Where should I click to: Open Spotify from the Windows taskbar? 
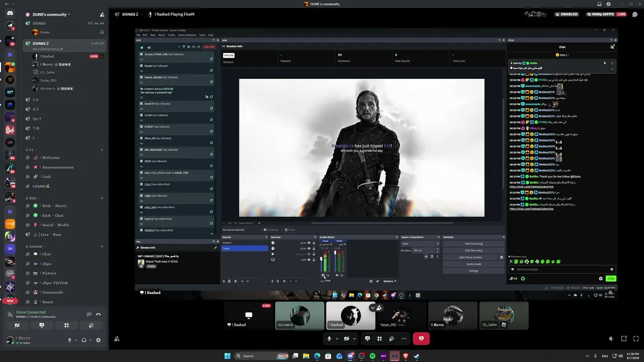[372, 356]
